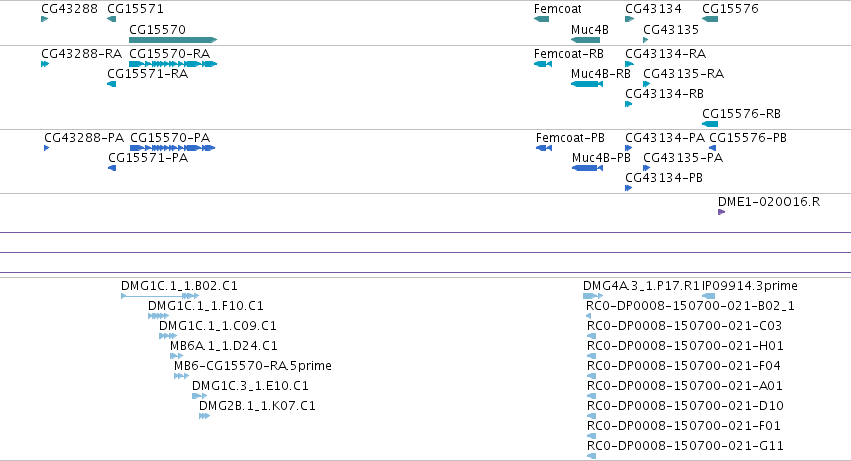Select the DMG4A.3_1.P17.R1 feature glyph

[x=593, y=296]
